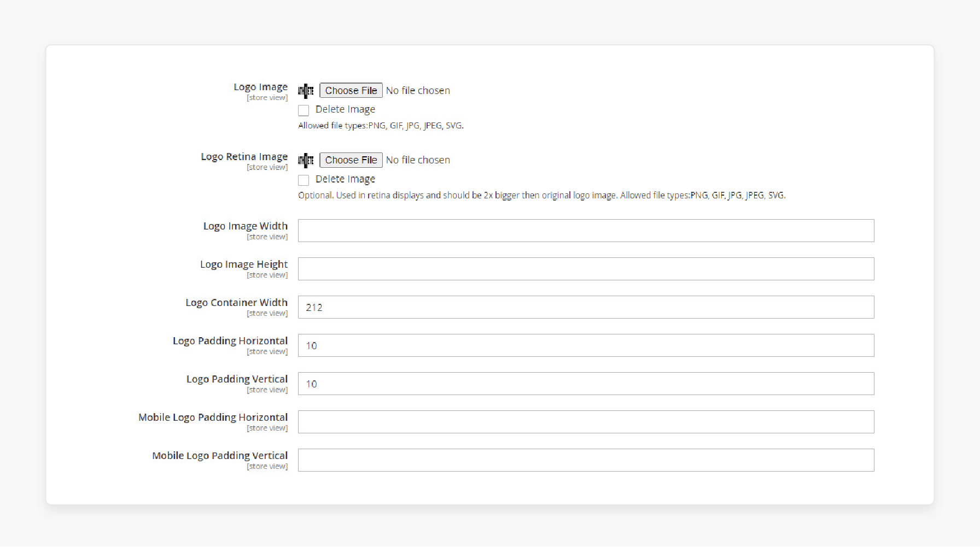
Task: Click the 'Allowed file types:PNG, GIF, JPG, JPEG, SVG.' note
Action: 381,126
